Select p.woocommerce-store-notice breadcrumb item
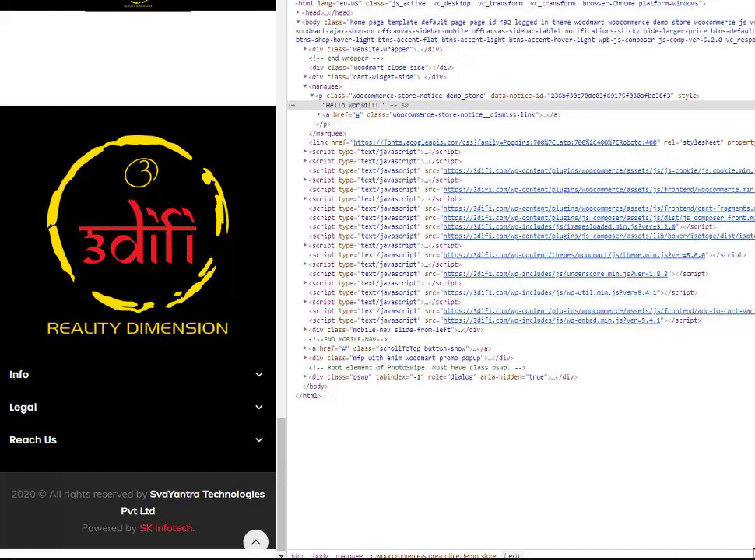The image size is (755, 560). (x=433, y=555)
